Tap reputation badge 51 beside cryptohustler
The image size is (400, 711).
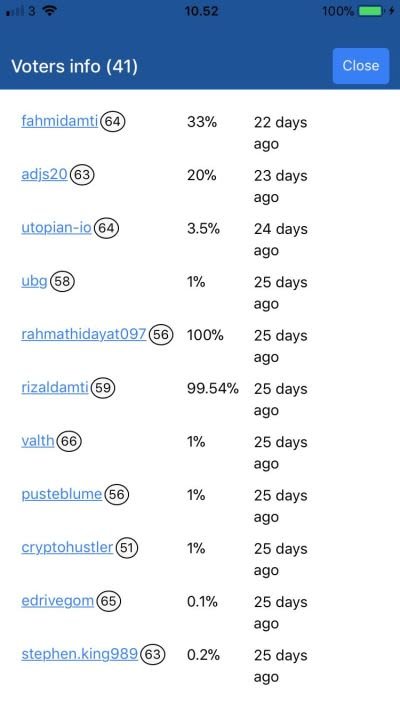(127, 548)
